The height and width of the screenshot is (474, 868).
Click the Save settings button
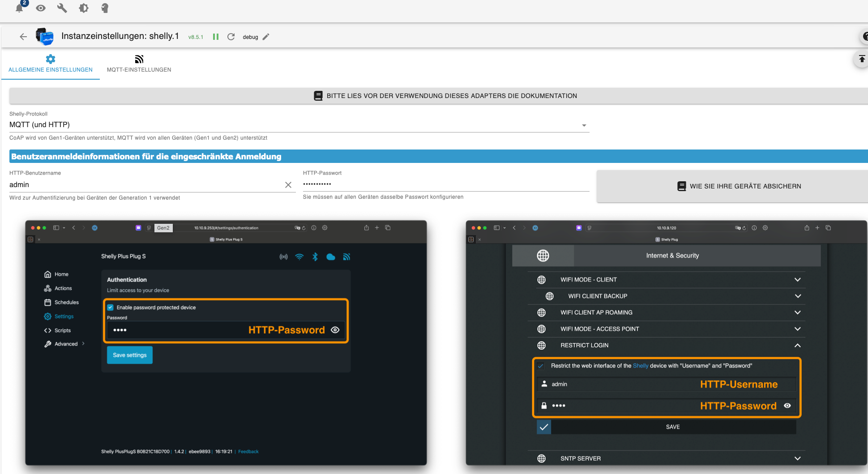[x=130, y=355]
